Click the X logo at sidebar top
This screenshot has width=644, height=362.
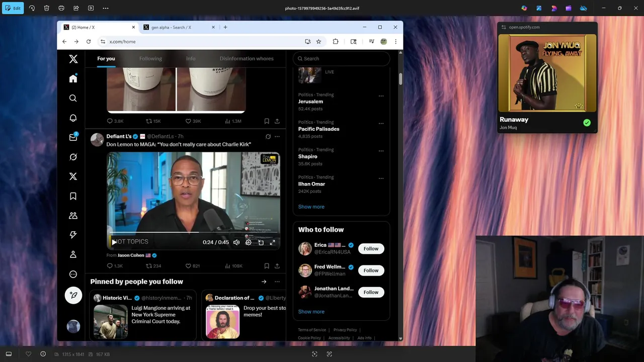[73, 59]
